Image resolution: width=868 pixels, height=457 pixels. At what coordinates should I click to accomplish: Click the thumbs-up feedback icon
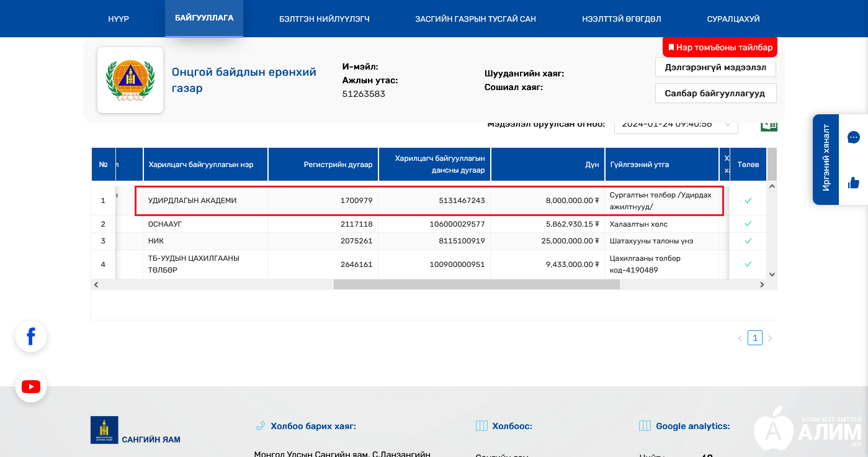[854, 183]
